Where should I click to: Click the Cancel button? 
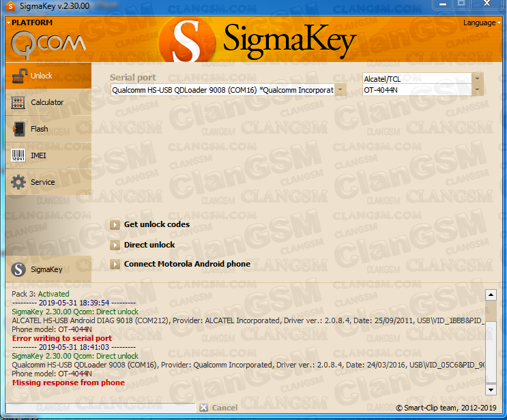pyautogui.click(x=218, y=408)
